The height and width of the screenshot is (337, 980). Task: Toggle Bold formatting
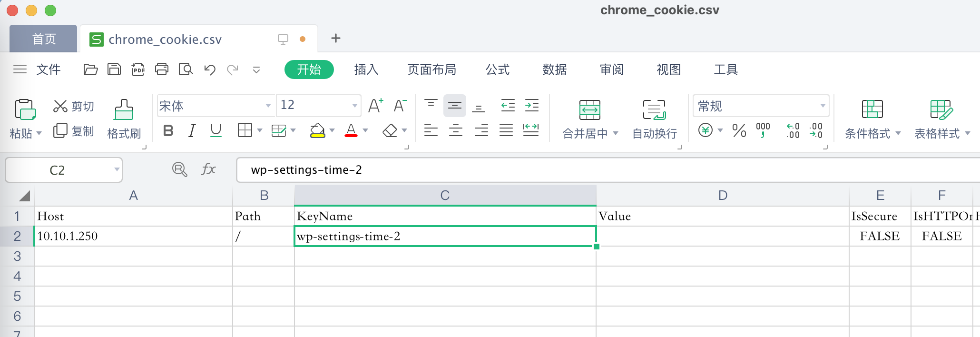click(168, 130)
